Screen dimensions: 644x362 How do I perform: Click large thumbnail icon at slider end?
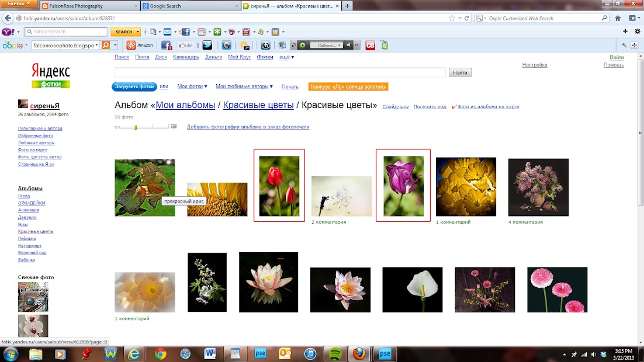[x=174, y=127]
